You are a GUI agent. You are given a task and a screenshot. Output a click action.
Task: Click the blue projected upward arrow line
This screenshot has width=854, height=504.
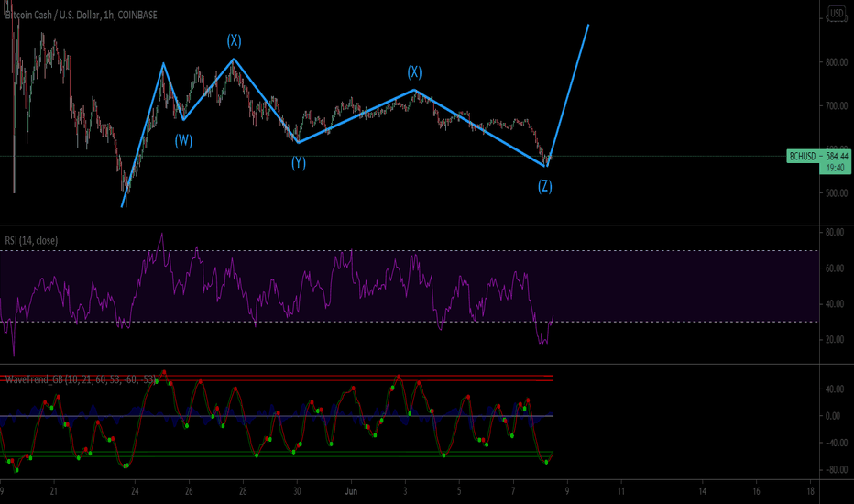click(568, 93)
